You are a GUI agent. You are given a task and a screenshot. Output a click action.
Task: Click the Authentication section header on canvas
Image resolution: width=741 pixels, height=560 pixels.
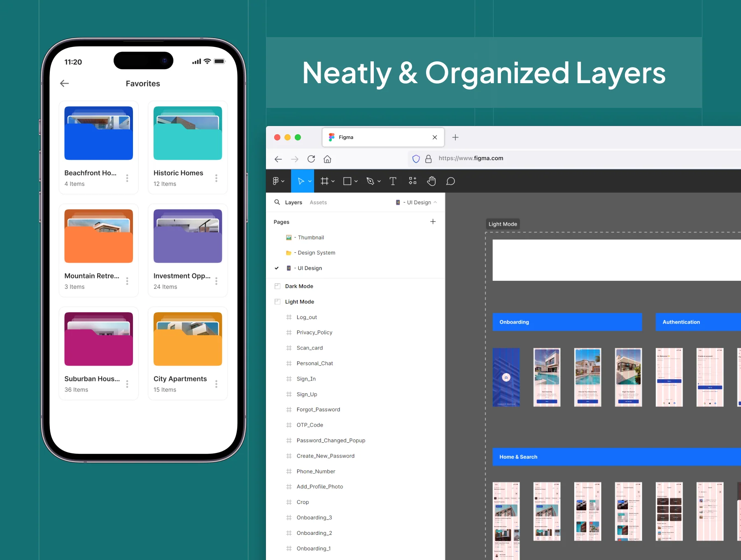(698, 322)
